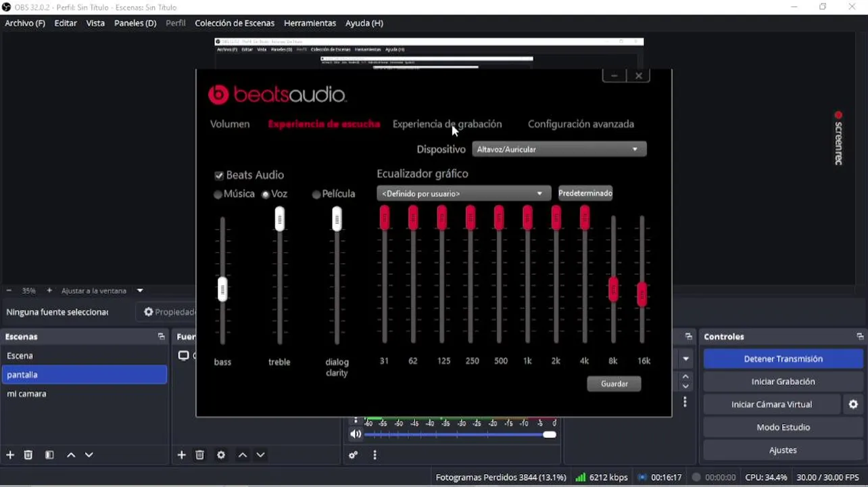Viewport: 868px width, 487px height.
Task: Click Iniciar Cámara Virtual button
Action: pos(771,404)
